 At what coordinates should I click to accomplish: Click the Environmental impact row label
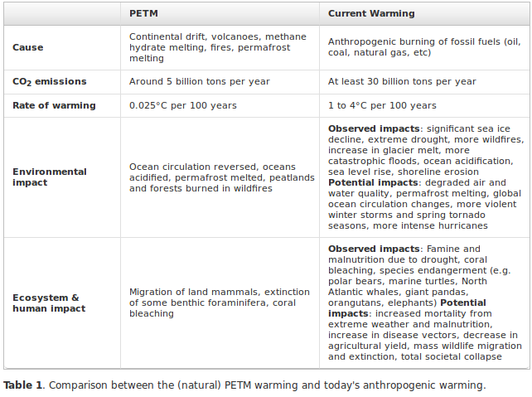click(x=49, y=177)
